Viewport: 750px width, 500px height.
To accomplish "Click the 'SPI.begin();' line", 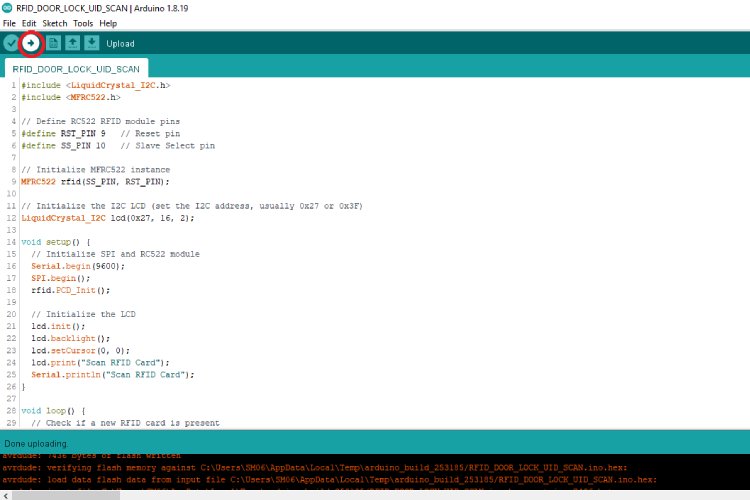I will click(60, 278).
